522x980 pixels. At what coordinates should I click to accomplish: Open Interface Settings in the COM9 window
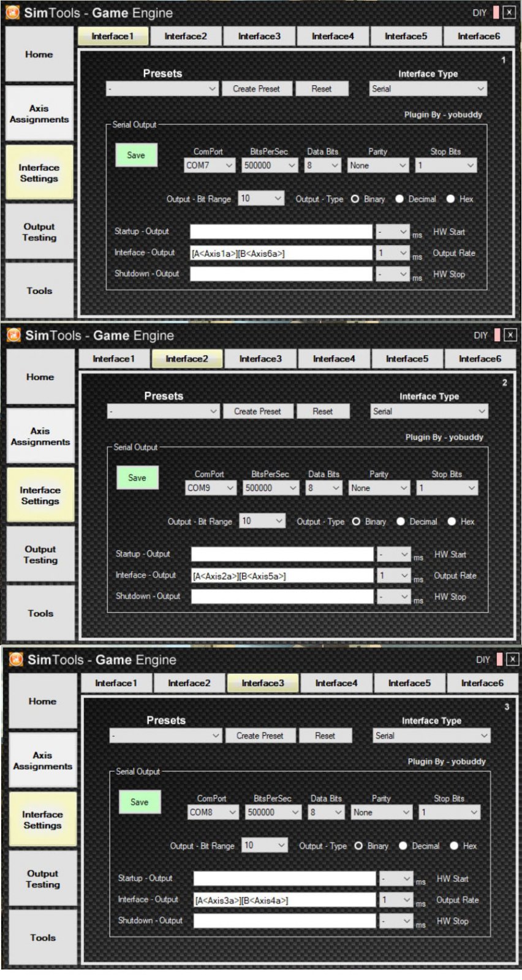(x=40, y=496)
